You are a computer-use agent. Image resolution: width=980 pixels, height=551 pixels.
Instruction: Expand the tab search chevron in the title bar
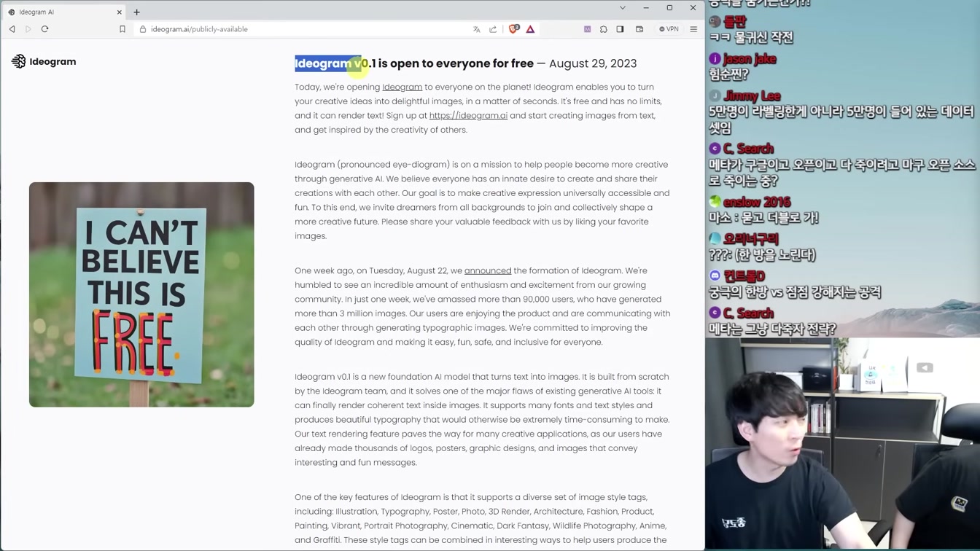point(623,8)
